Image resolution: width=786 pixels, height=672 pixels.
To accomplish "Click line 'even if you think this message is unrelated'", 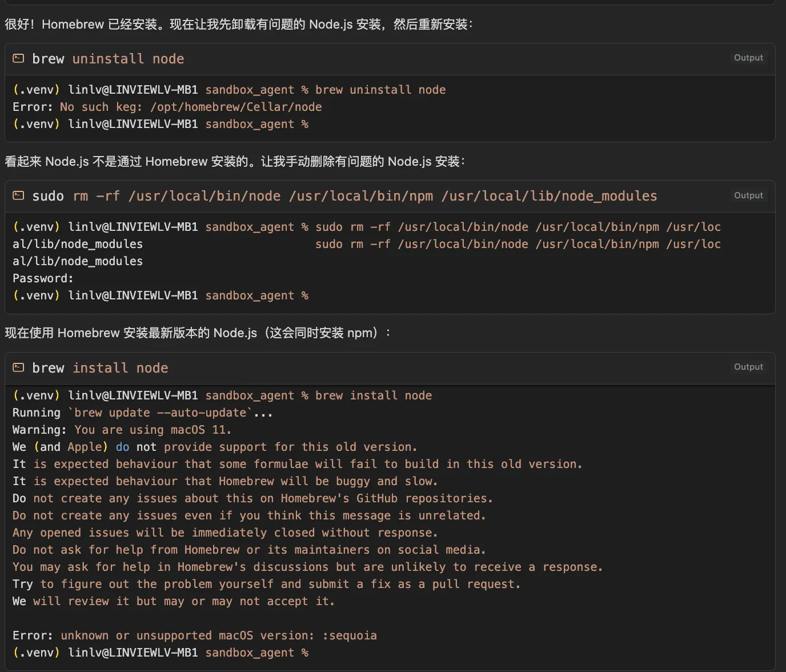I will click(249, 515).
